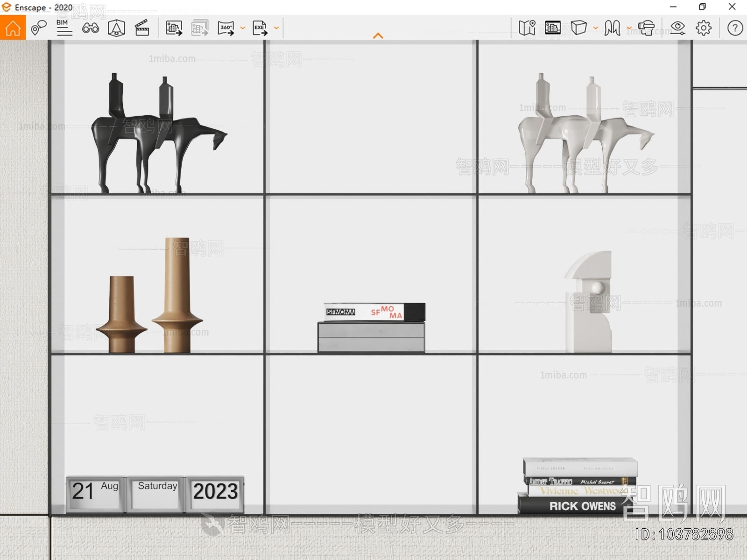Click the short brown vase
This screenshot has width=747, height=560.
tap(122, 314)
